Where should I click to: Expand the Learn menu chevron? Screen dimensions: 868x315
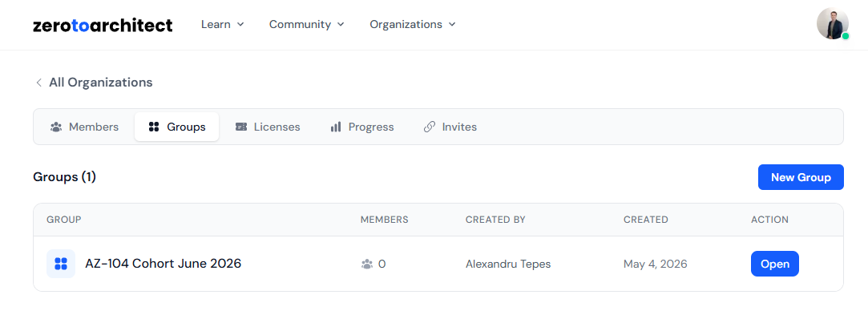click(x=240, y=24)
